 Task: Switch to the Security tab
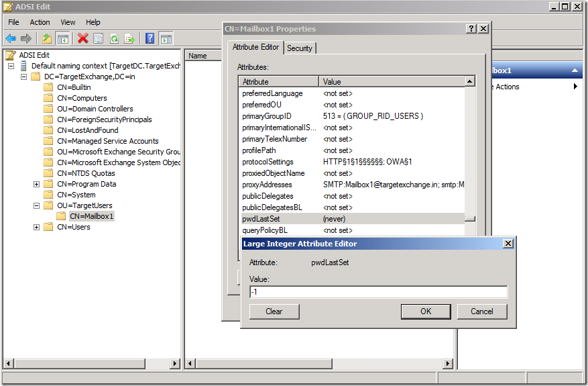click(x=299, y=48)
